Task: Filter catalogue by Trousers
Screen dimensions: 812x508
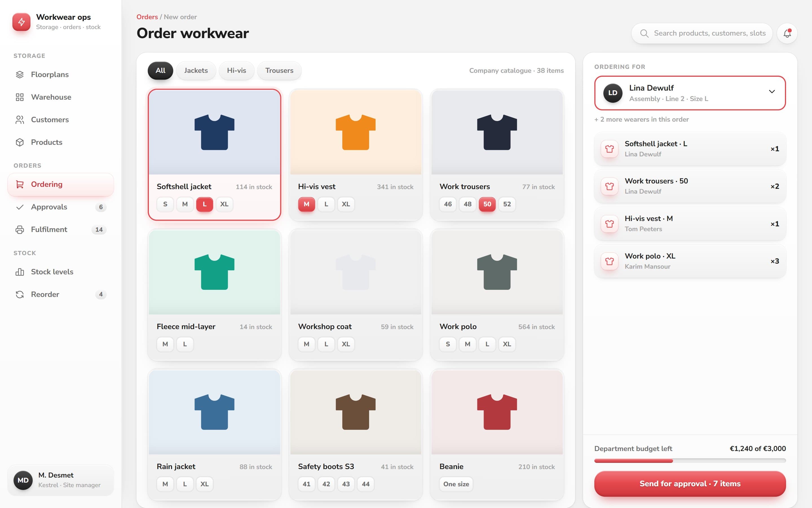Action: click(x=279, y=71)
